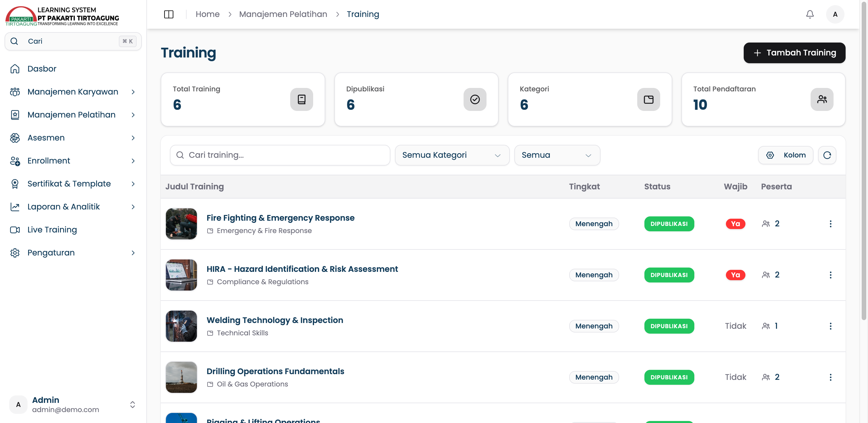Open the Semua status filter dropdown

tap(557, 155)
